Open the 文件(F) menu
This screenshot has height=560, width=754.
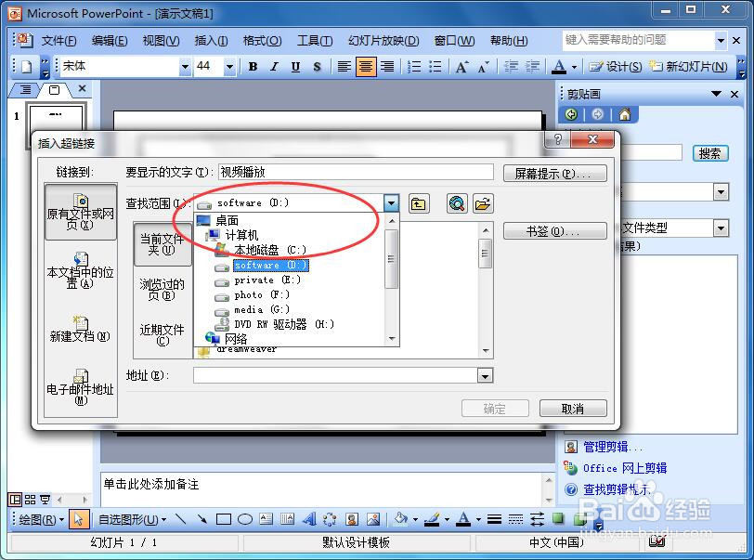(x=58, y=41)
